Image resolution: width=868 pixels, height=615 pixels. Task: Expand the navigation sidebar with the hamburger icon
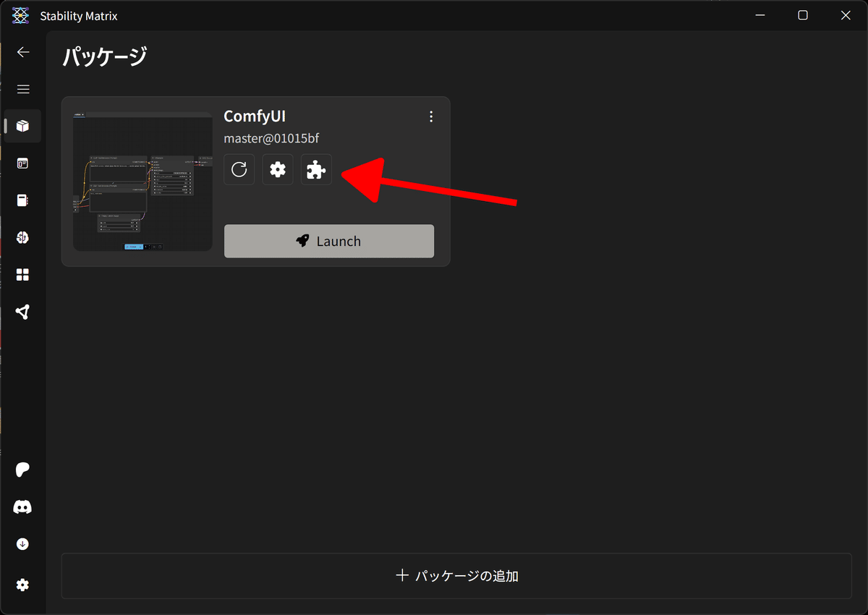click(x=22, y=89)
